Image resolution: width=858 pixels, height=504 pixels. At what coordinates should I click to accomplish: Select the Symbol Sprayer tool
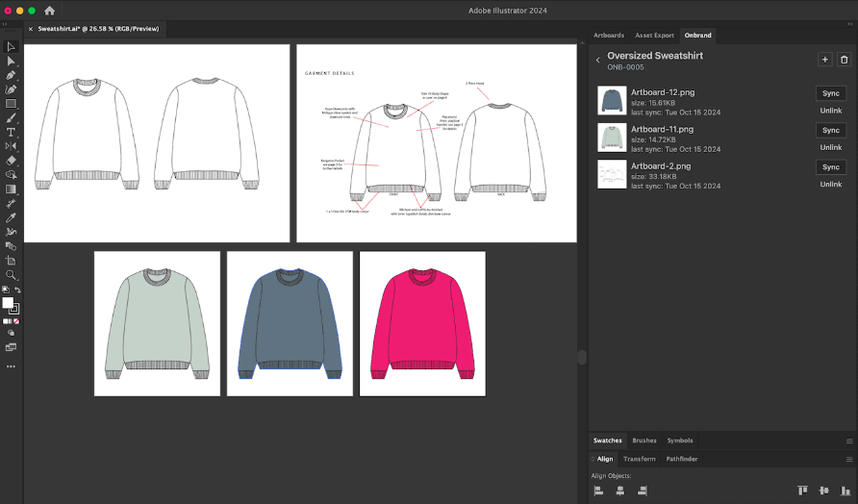(x=11, y=232)
